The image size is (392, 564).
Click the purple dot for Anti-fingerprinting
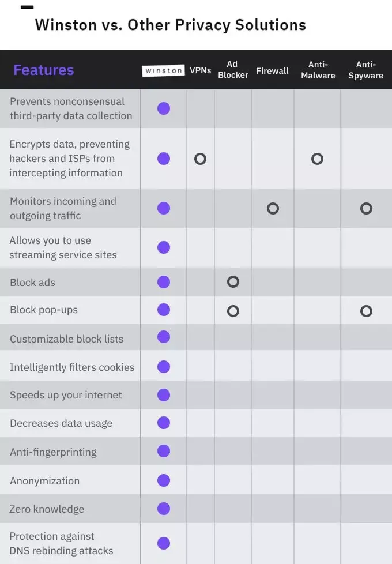click(x=164, y=451)
